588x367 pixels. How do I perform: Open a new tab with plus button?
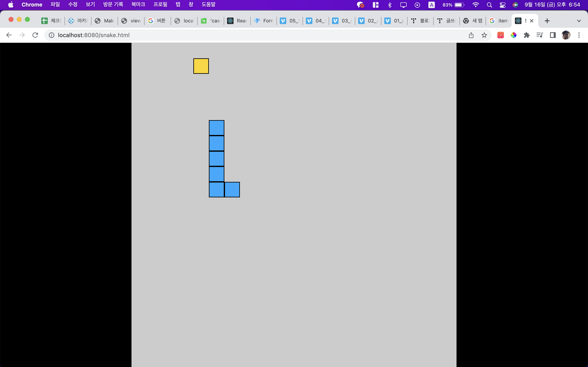[x=547, y=21]
